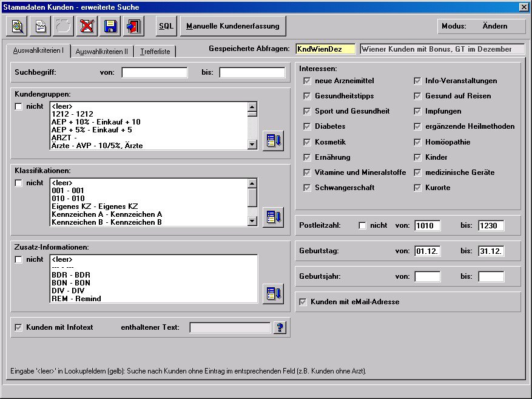Click the search preview magnifier toolbar icon
The width and height of the screenshot is (532, 399).
point(18,26)
